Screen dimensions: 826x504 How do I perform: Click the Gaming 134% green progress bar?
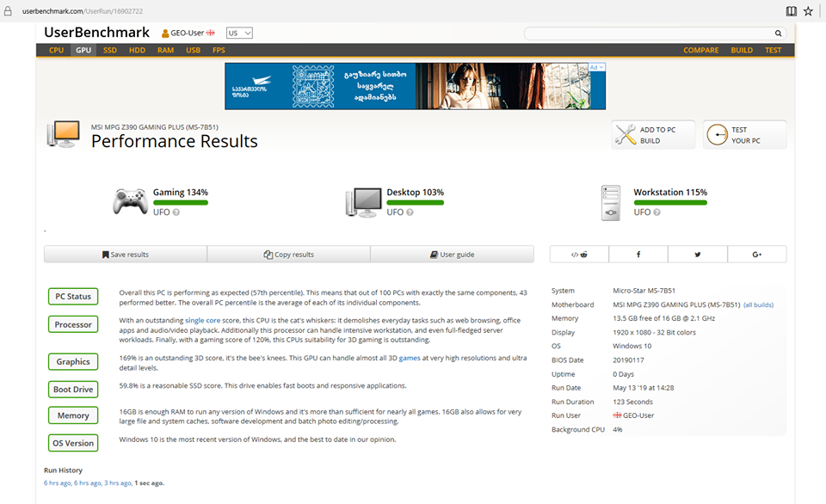point(181,203)
